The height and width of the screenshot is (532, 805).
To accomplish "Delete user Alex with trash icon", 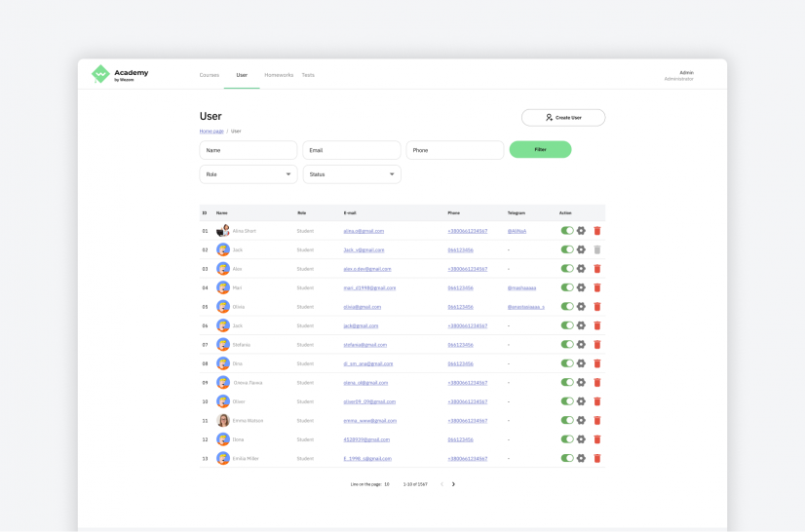I will pos(597,269).
